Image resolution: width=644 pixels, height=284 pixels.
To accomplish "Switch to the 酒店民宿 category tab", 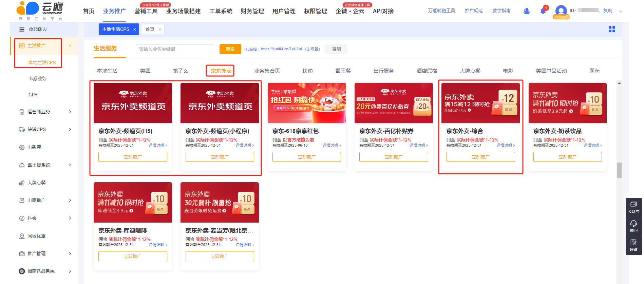I will click(x=427, y=71).
